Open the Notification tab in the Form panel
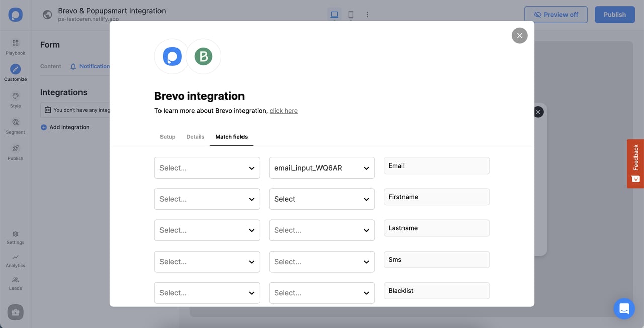 [90, 66]
